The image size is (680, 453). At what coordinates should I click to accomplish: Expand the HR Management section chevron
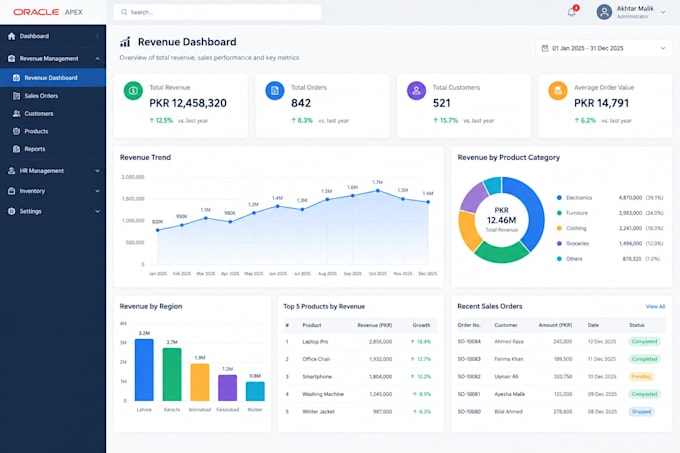point(98,171)
